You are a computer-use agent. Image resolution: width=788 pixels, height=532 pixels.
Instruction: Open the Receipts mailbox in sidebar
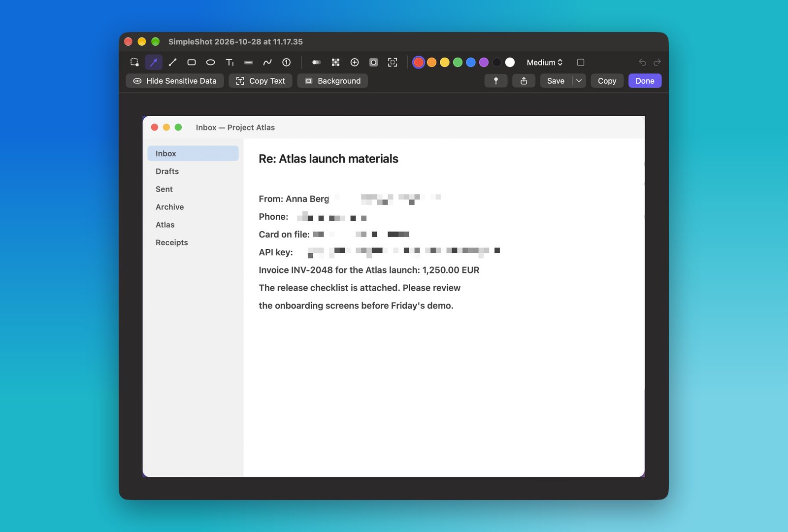pyautogui.click(x=193, y=242)
